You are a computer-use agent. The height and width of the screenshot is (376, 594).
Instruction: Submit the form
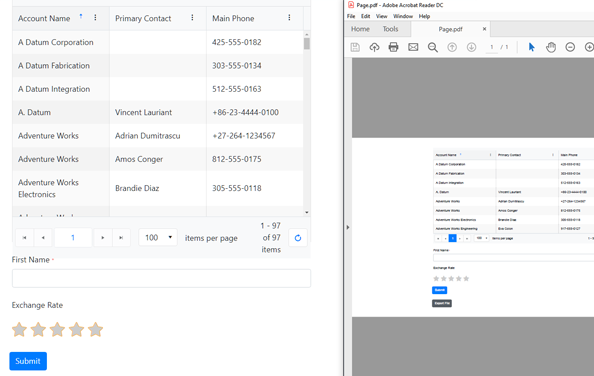point(28,361)
